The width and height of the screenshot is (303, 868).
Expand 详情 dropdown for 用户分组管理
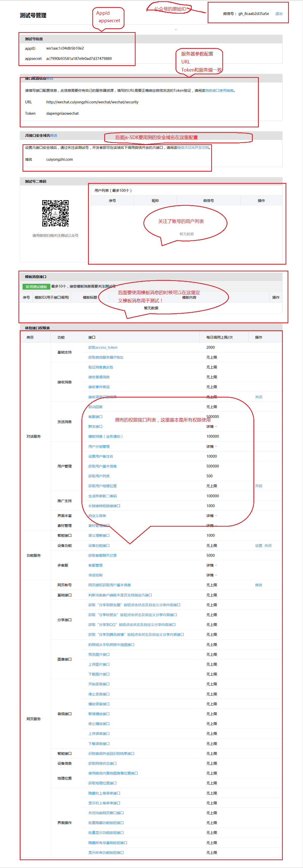211,447
